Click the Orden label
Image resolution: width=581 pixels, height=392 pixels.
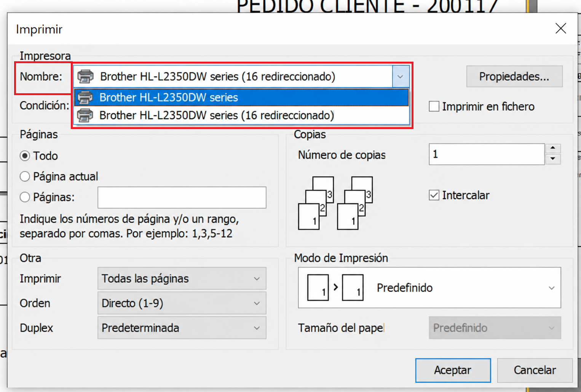tap(35, 303)
